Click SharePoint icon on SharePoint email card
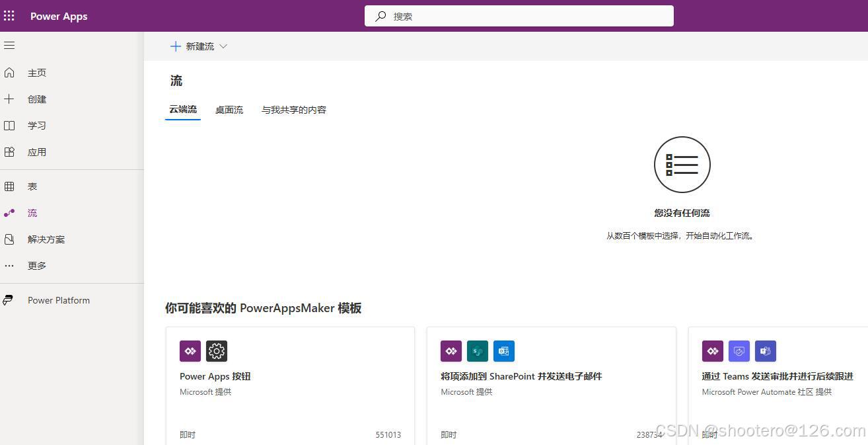868x445 pixels. (478, 351)
